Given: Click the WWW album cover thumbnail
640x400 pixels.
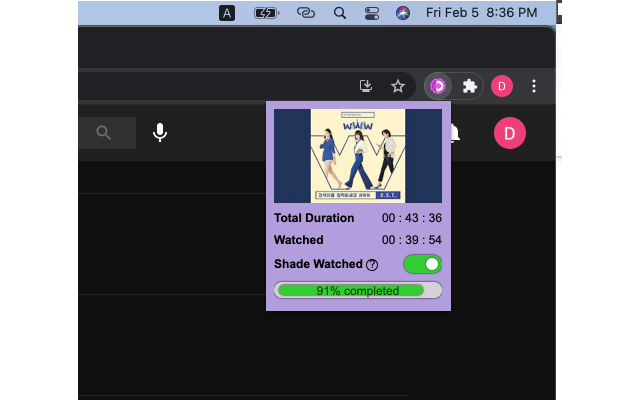Looking at the screenshot, I should click(358, 156).
